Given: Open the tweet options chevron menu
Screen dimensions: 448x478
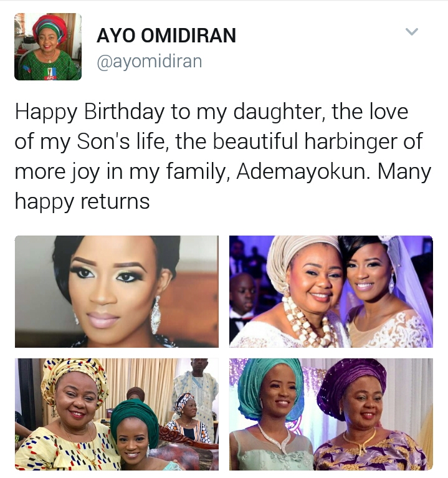Looking at the screenshot, I should click(412, 31).
